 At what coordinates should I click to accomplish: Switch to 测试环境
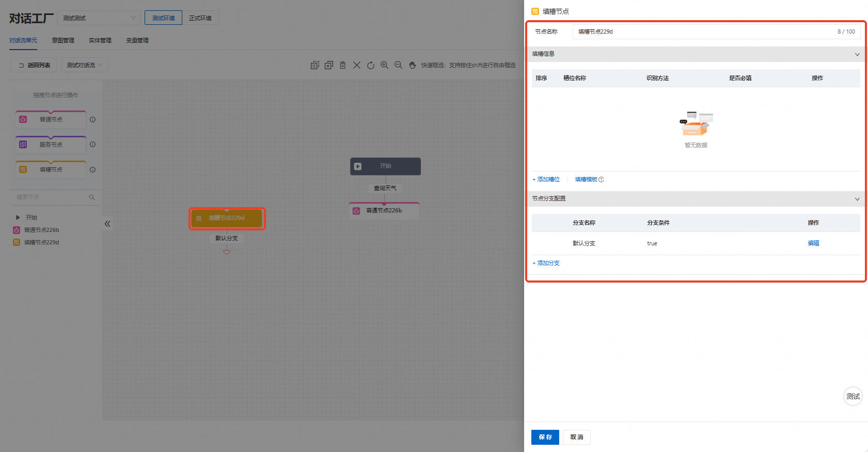[x=163, y=18]
